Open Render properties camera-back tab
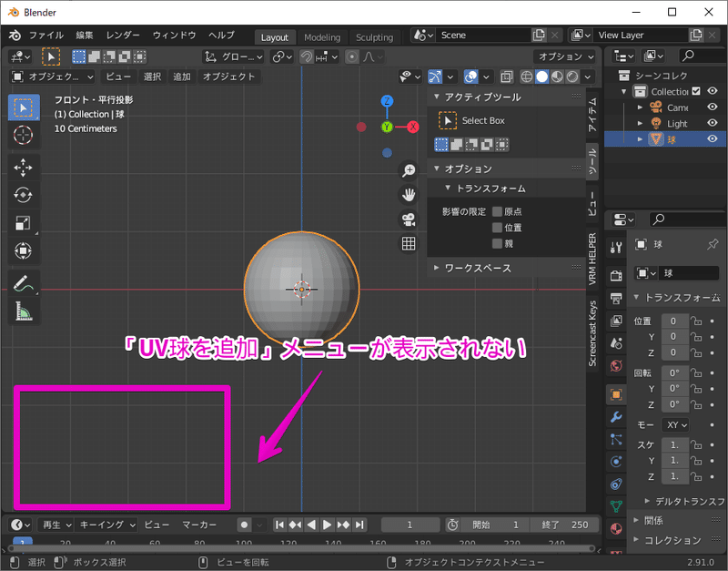The image size is (728, 571). 616,276
